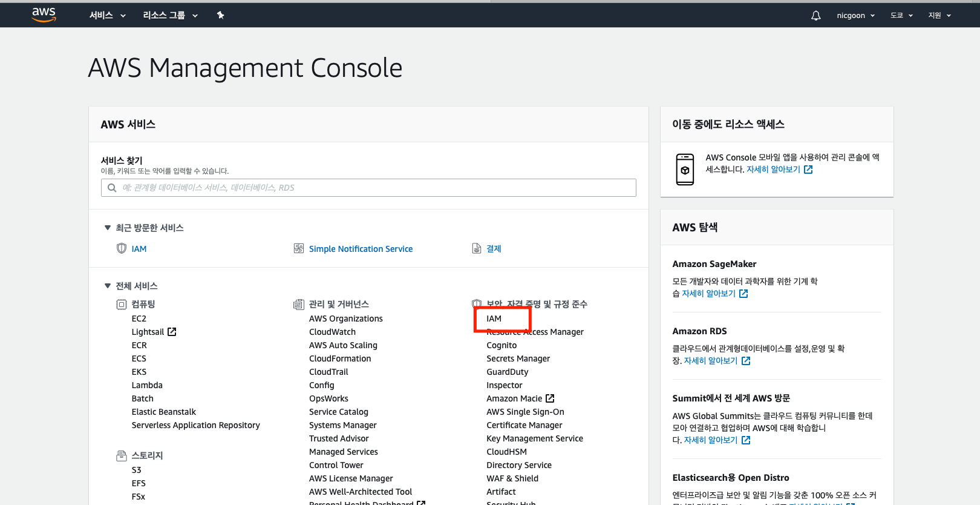Open the 도쿄 region dropdown
The width and height of the screenshot is (980, 505).
(901, 15)
